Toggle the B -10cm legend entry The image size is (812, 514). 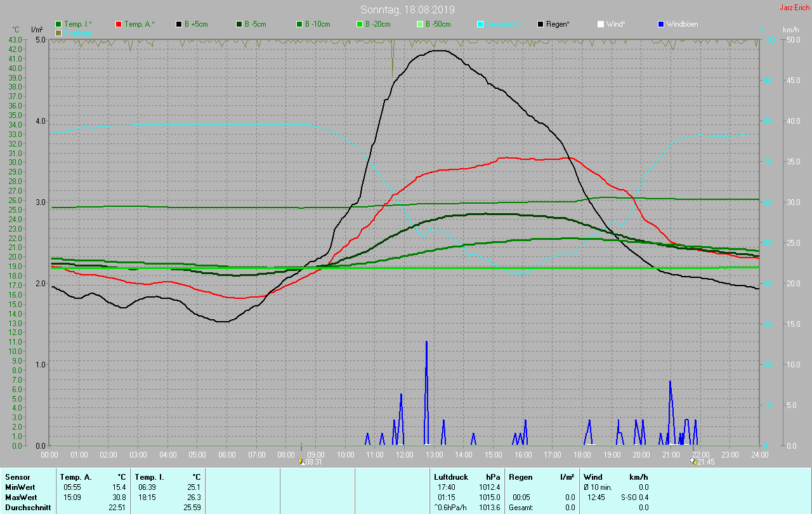312,24
